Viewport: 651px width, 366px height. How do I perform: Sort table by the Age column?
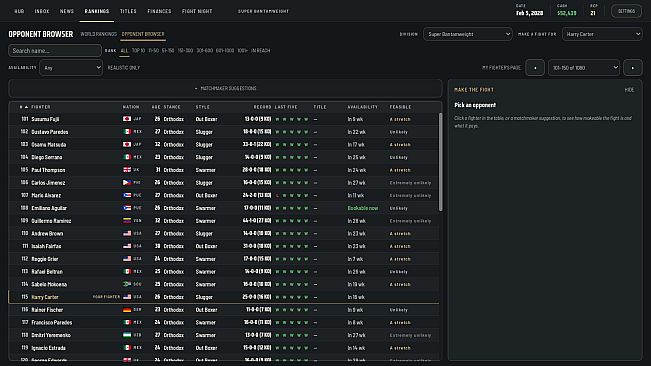[x=156, y=107]
